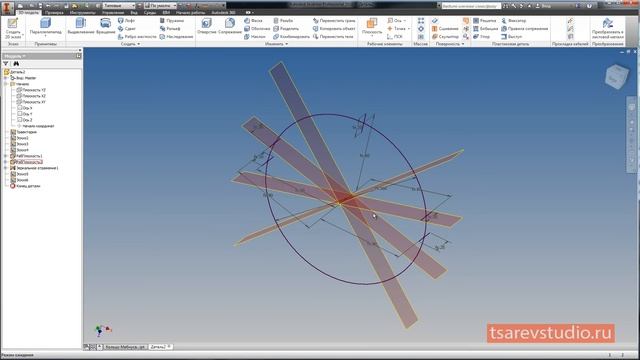Select the Boss (Бобышка) plastic feature
The width and height of the screenshot is (640, 360).
pos(485,29)
